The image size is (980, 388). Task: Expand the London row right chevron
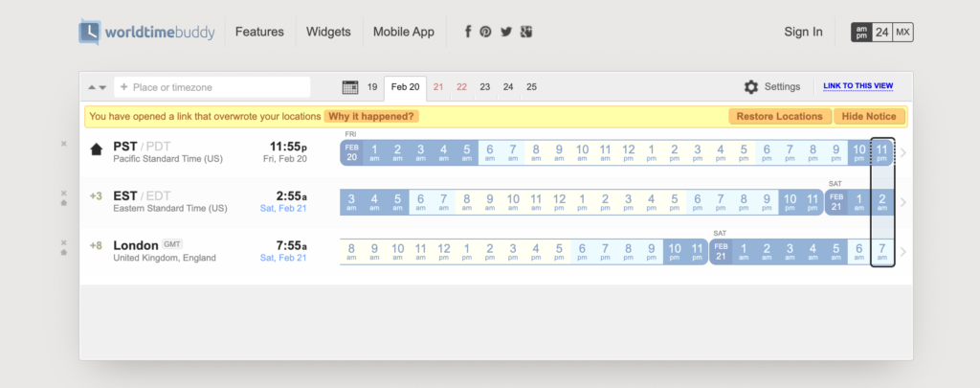(x=902, y=252)
